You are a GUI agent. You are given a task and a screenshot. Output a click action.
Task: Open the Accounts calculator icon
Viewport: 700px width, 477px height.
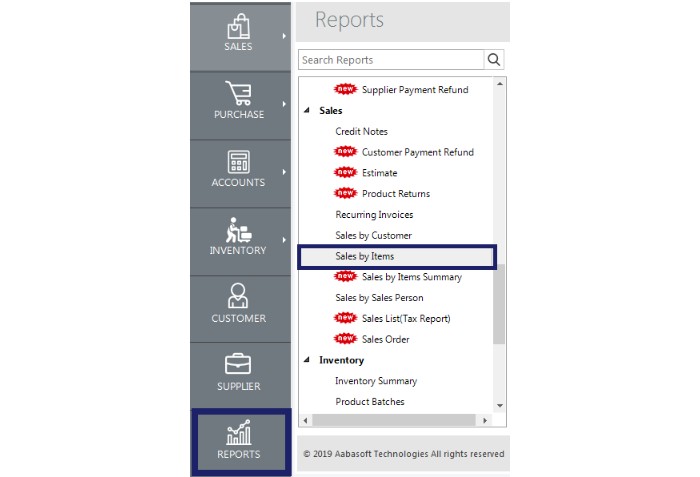pos(238,161)
